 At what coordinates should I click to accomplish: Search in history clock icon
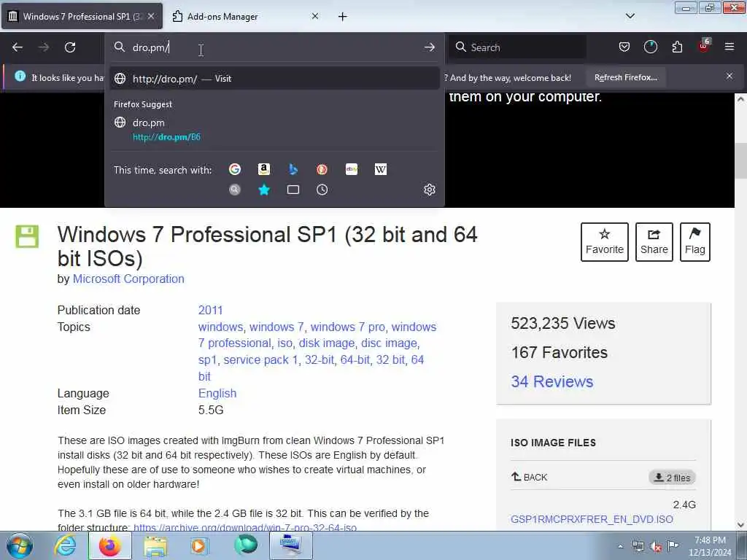coord(322,190)
